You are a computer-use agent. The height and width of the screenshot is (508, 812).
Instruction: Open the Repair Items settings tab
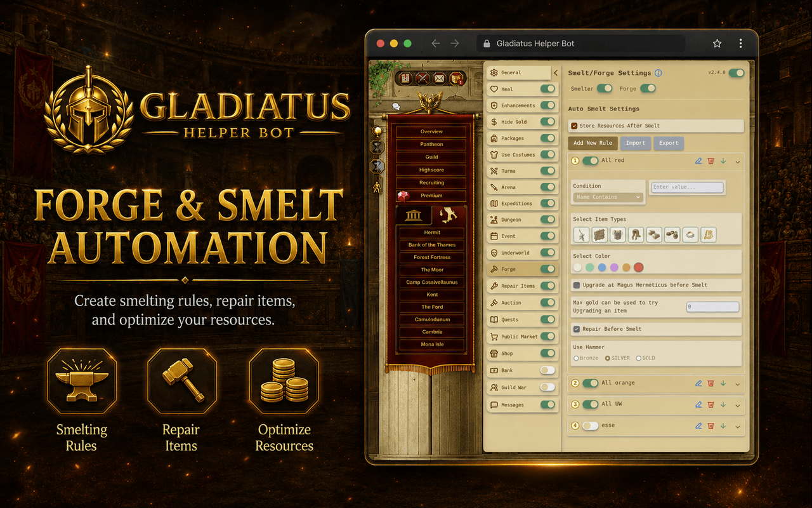pos(522,286)
